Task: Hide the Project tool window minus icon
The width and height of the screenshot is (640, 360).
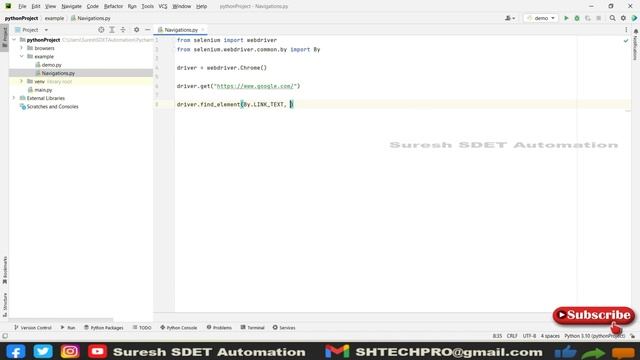Action: click(147, 30)
